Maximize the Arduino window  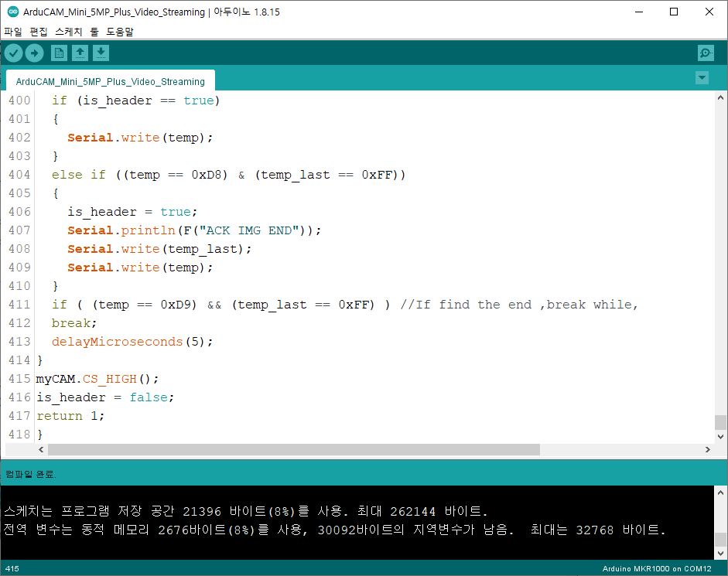click(x=674, y=12)
